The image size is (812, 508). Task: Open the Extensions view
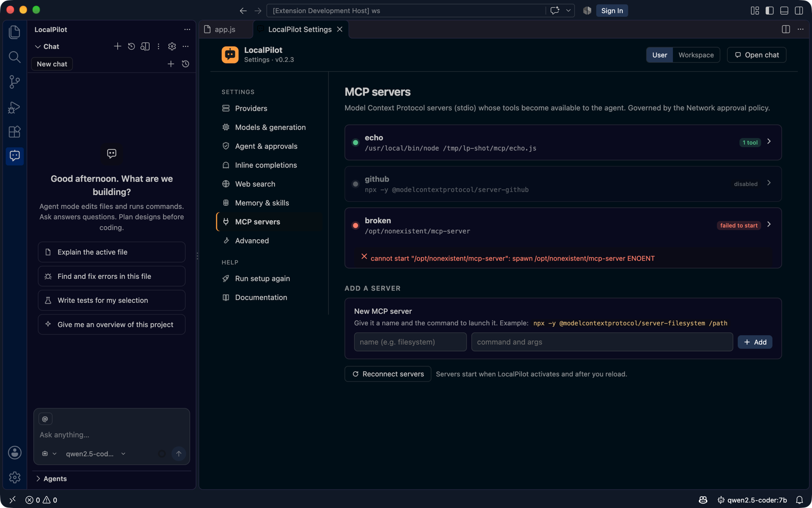click(x=15, y=132)
